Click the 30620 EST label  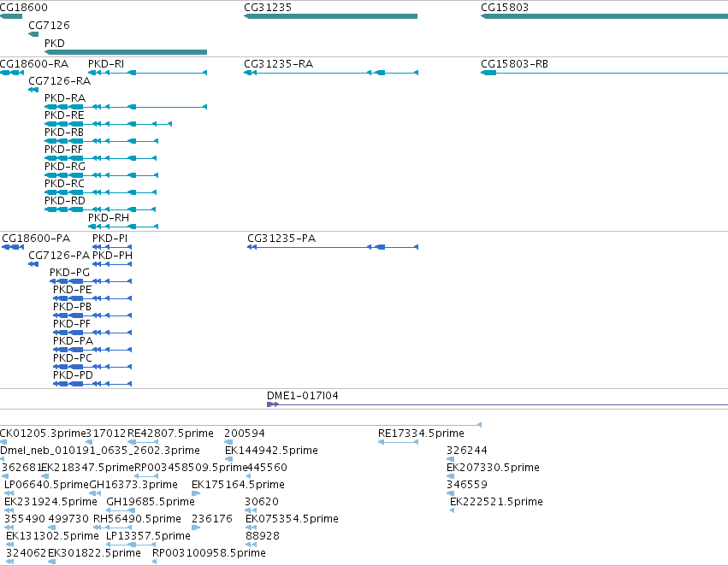tap(262, 503)
